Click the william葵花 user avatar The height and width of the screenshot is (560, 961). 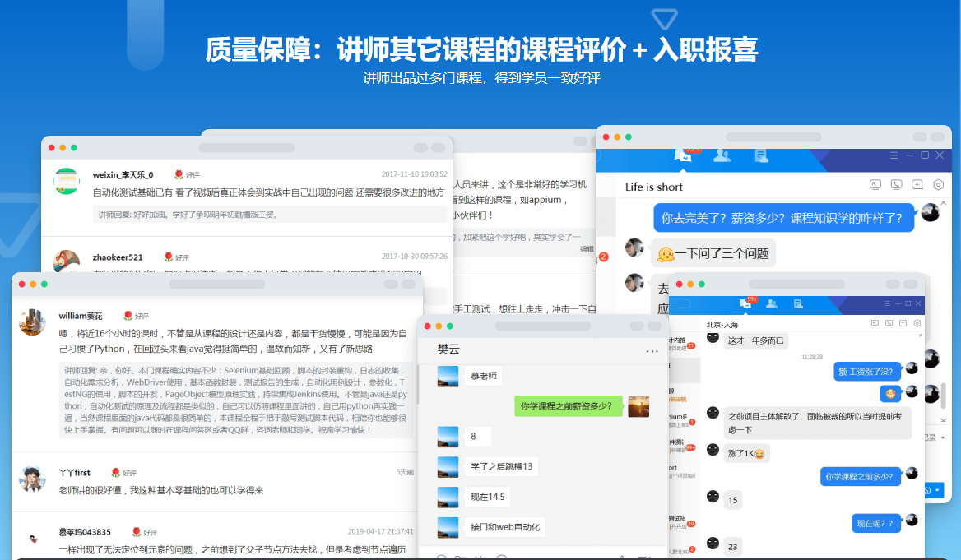[32, 322]
